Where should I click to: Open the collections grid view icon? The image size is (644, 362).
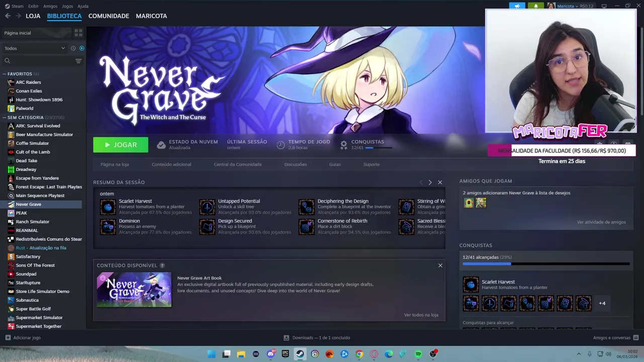(x=78, y=33)
